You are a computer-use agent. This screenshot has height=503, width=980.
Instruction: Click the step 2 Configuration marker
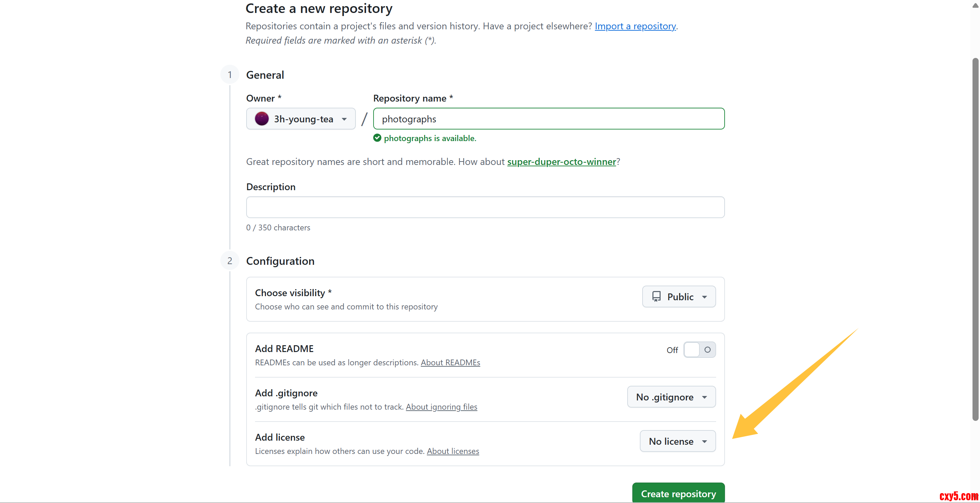click(230, 261)
